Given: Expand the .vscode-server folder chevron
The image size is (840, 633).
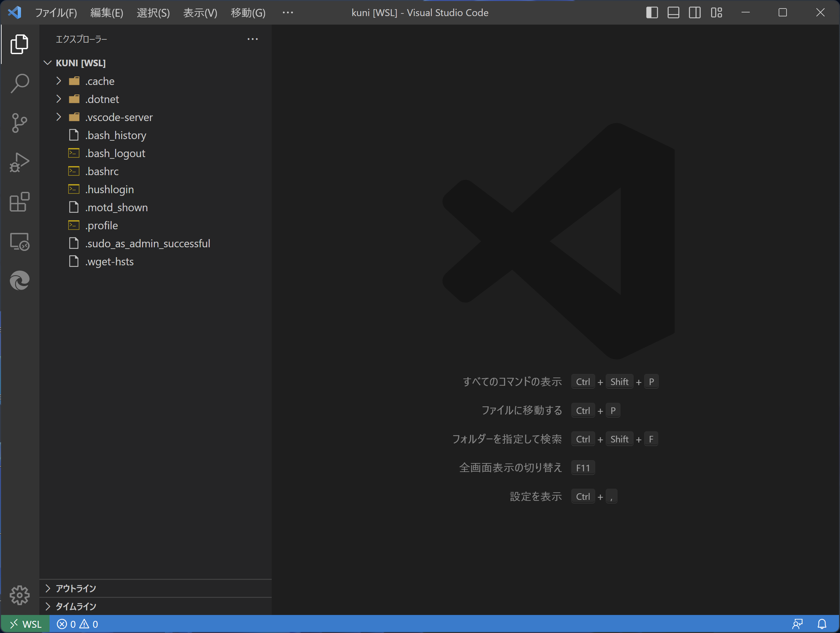Looking at the screenshot, I should point(58,117).
